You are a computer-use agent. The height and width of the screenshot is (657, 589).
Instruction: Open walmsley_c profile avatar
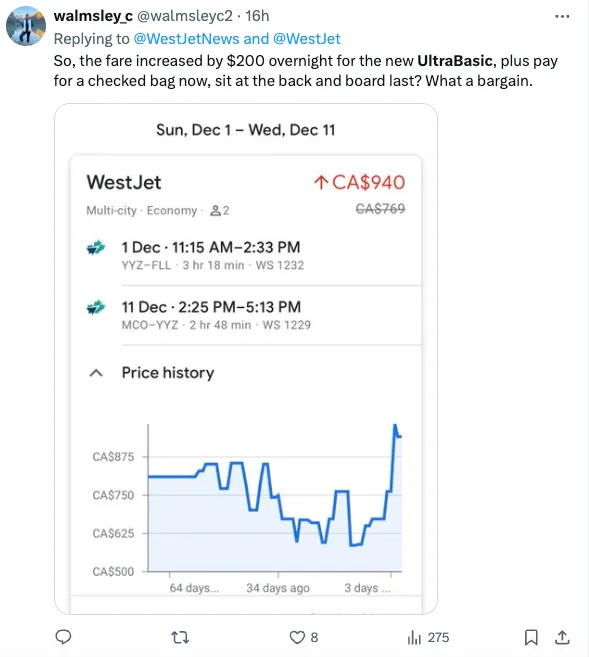(26, 26)
